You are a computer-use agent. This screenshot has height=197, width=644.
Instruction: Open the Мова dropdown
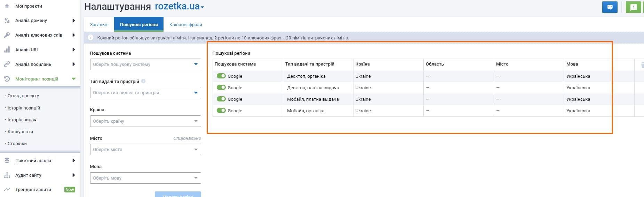coord(145,178)
